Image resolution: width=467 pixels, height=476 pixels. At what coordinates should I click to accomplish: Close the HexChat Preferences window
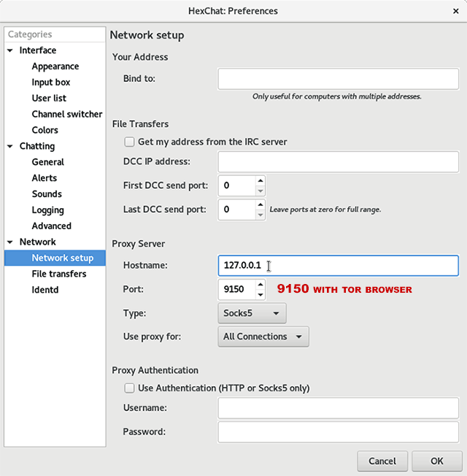click(456, 11)
